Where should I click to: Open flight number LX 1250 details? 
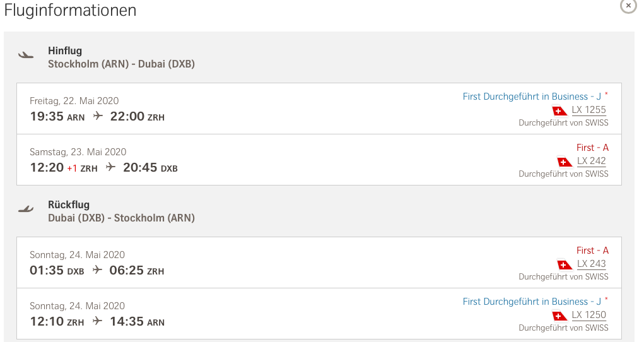click(588, 315)
